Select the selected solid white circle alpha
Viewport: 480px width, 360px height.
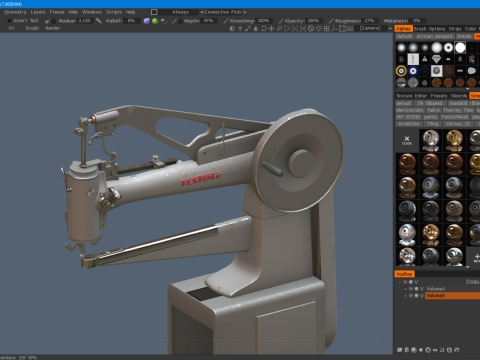460,48
